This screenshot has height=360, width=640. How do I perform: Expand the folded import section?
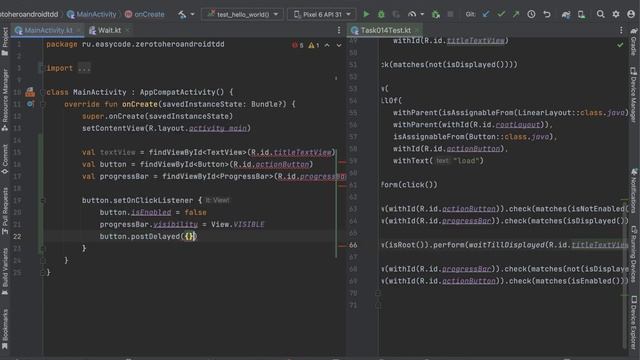click(x=42, y=68)
